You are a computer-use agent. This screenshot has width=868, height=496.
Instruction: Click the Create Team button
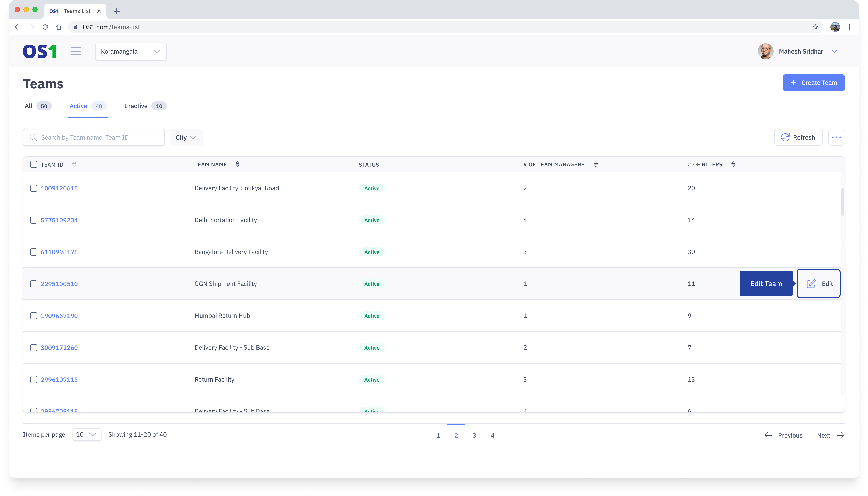pos(813,83)
